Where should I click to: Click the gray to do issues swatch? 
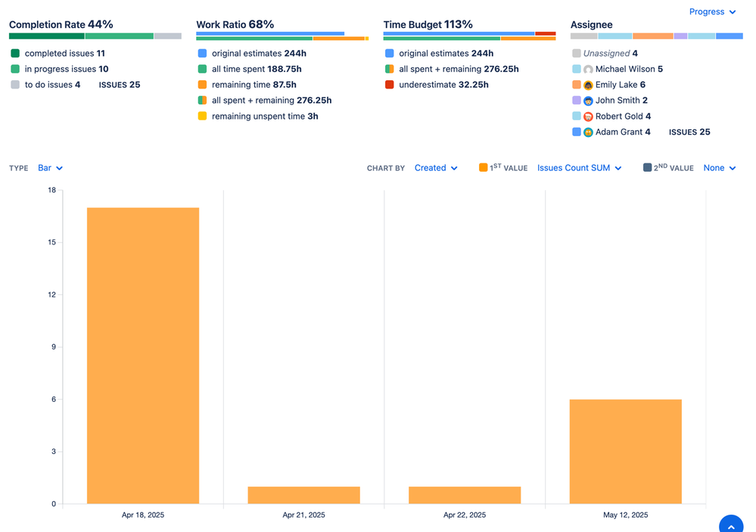pos(15,85)
